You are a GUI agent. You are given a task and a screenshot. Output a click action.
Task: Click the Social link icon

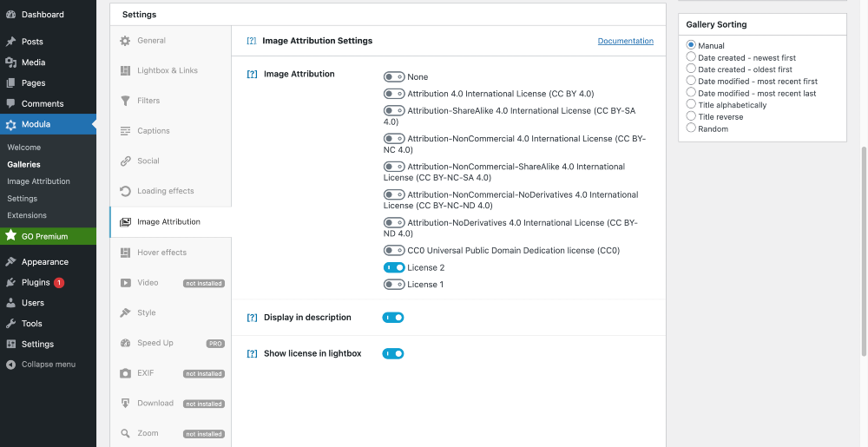point(126,161)
